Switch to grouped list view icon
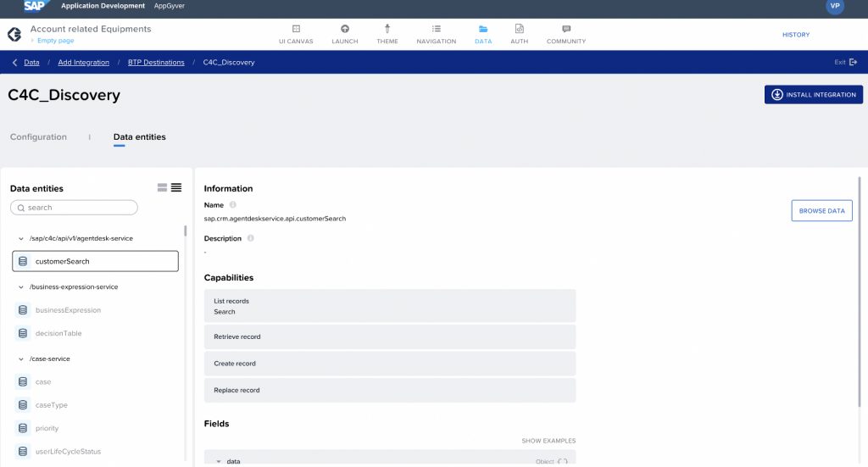 click(x=162, y=187)
